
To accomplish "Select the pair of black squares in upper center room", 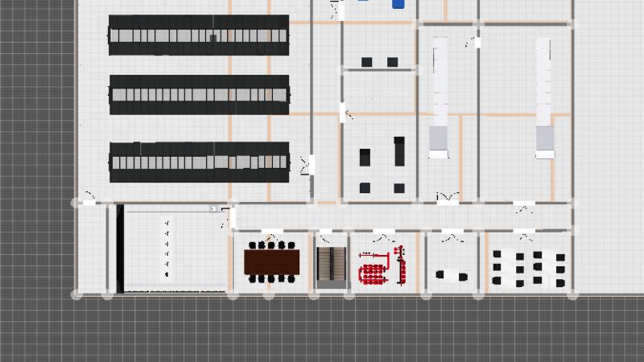I will [379, 62].
